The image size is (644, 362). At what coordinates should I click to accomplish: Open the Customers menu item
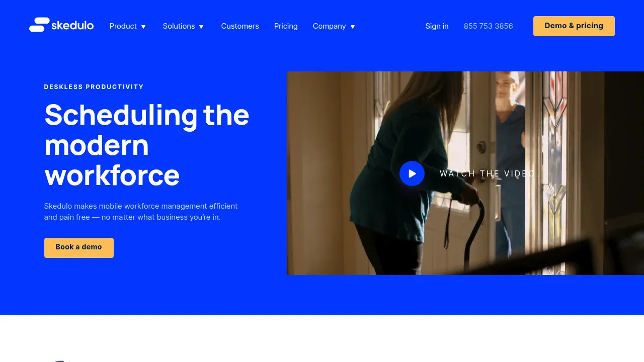coord(240,26)
